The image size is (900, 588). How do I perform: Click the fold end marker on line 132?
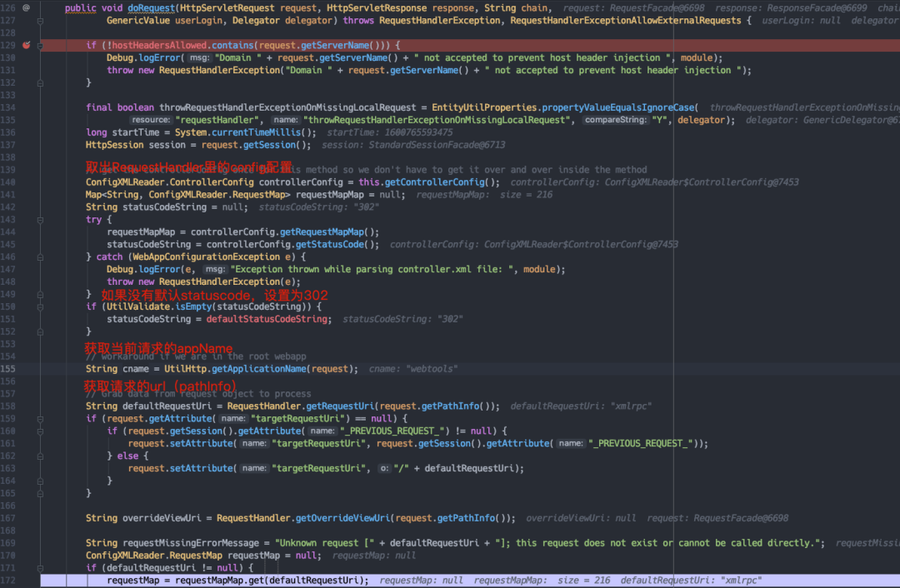[40, 82]
